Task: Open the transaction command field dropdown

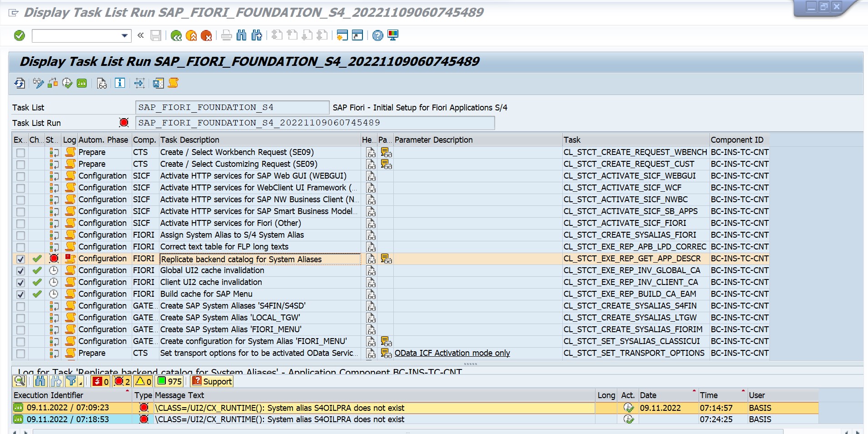Action: pyautogui.click(x=124, y=35)
